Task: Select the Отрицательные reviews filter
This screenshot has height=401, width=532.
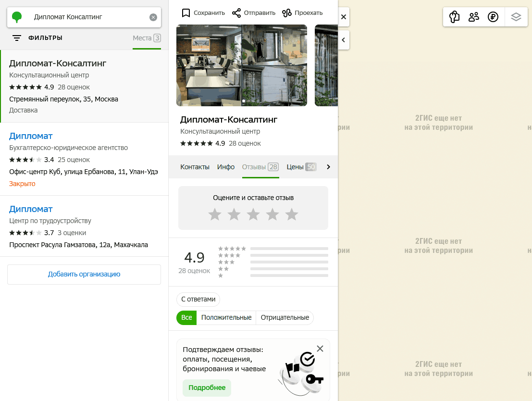Action: (x=285, y=318)
